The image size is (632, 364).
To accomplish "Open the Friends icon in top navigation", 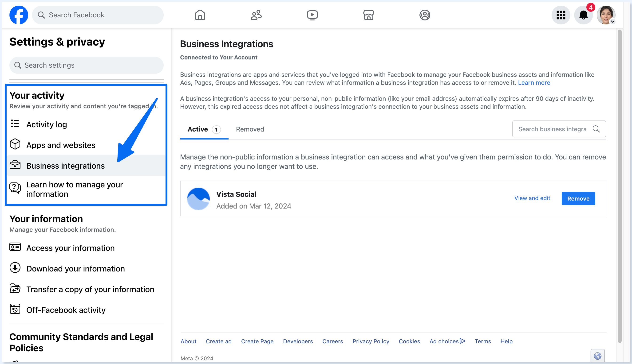I will tap(256, 15).
